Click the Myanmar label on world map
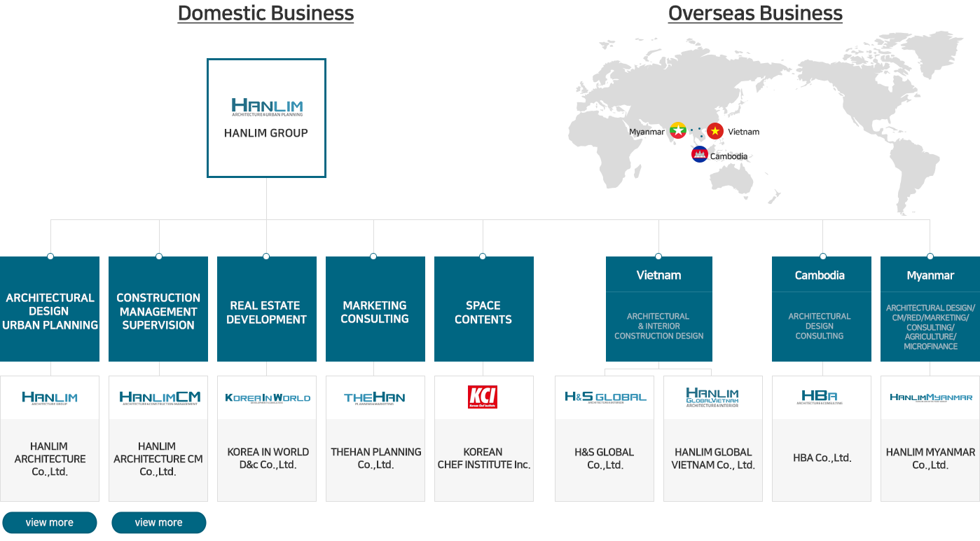 pyautogui.click(x=647, y=132)
